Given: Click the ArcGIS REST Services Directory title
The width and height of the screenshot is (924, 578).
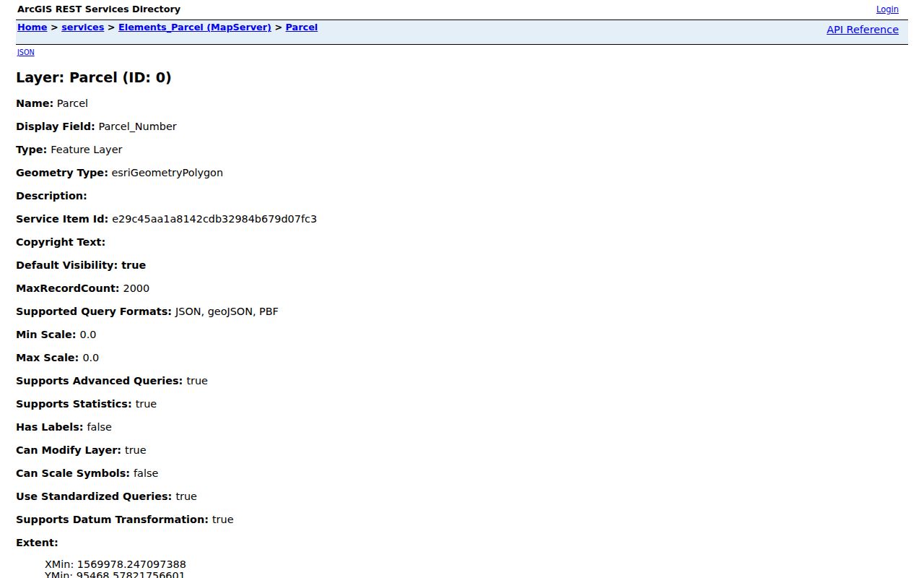Looking at the screenshot, I should coord(99,9).
